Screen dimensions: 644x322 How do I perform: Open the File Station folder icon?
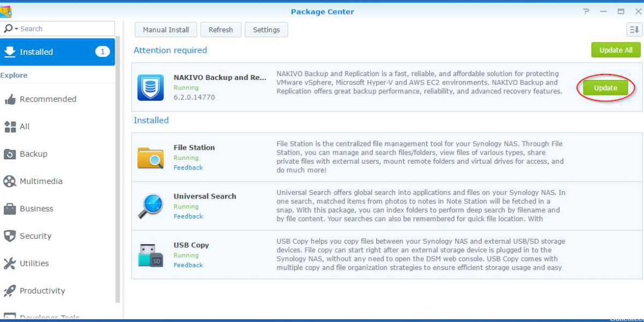(x=150, y=158)
